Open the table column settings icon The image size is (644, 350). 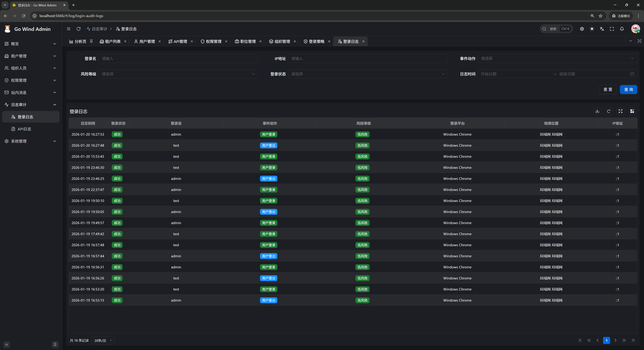point(632,111)
